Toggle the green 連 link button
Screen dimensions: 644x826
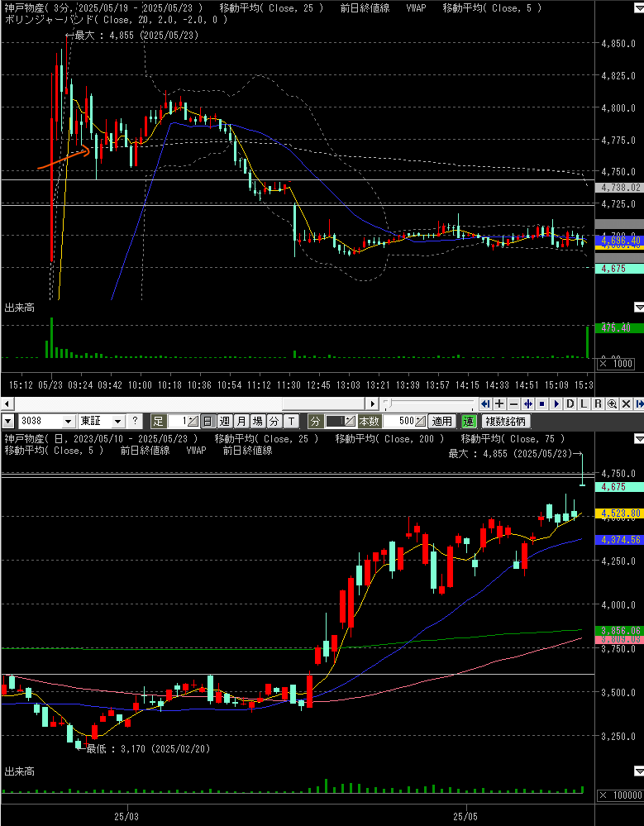coord(468,421)
